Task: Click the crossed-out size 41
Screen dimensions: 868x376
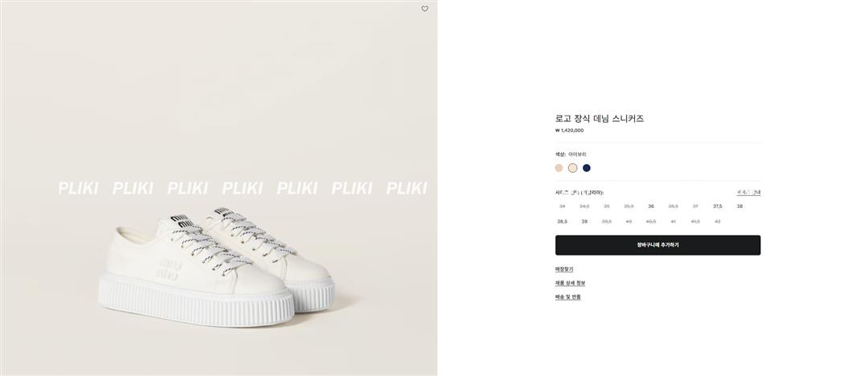Action: click(674, 222)
